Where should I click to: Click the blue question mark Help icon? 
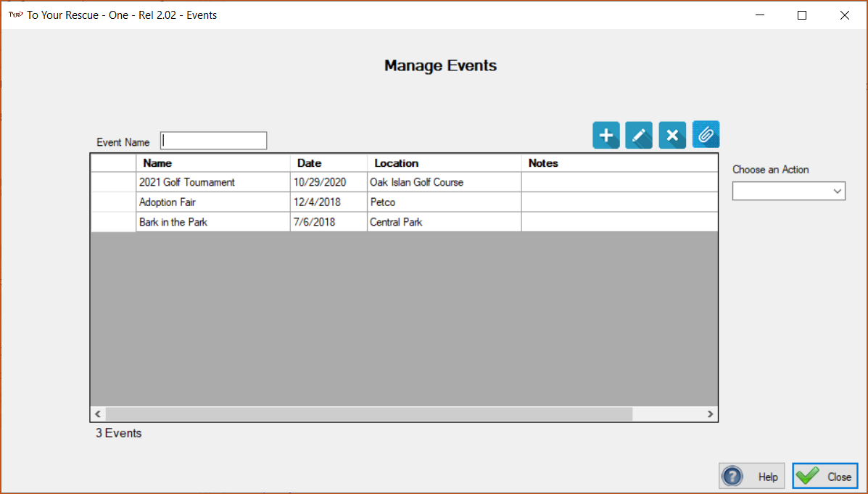(x=732, y=477)
